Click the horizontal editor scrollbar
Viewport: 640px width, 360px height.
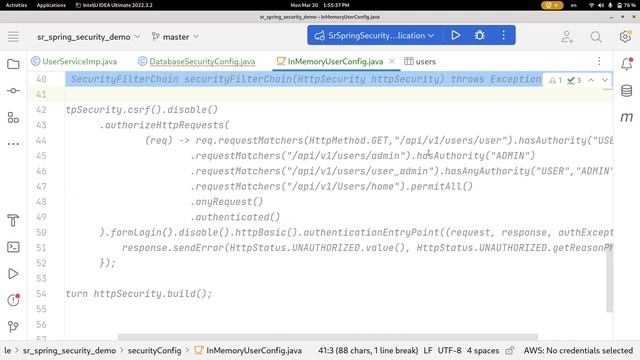point(327,337)
